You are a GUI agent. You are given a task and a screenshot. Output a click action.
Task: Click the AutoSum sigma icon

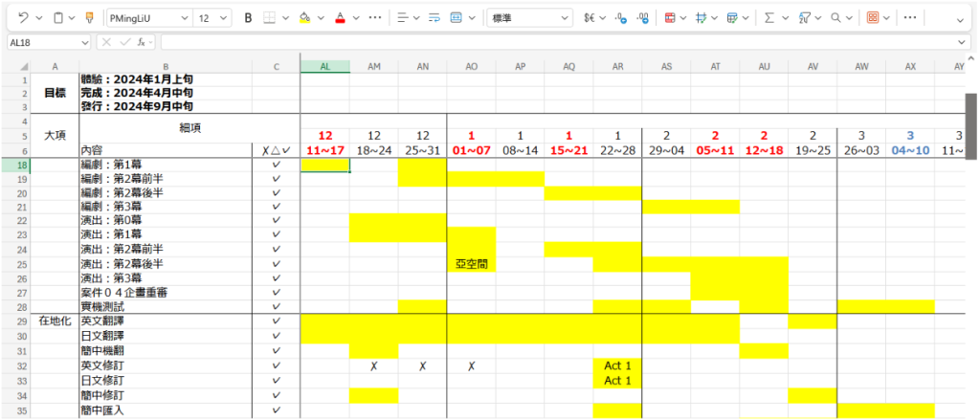tap(768, 17)
